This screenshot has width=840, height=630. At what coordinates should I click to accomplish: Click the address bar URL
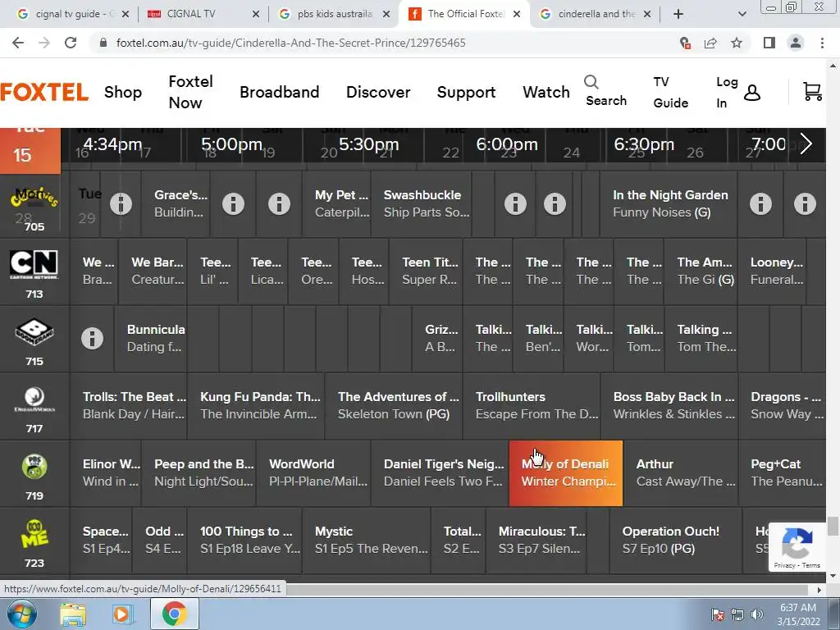click(291, 43)
